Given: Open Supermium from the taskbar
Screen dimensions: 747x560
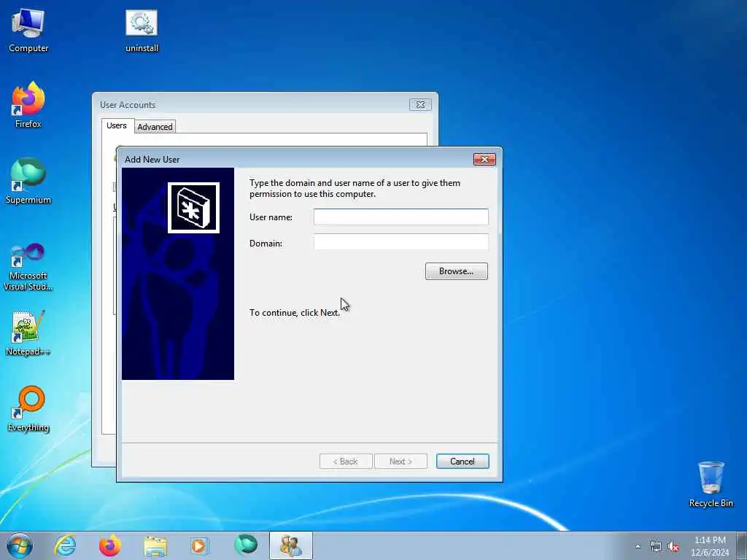Looking at the screenshot, I should pyautogui.click(x=246, y=545).
